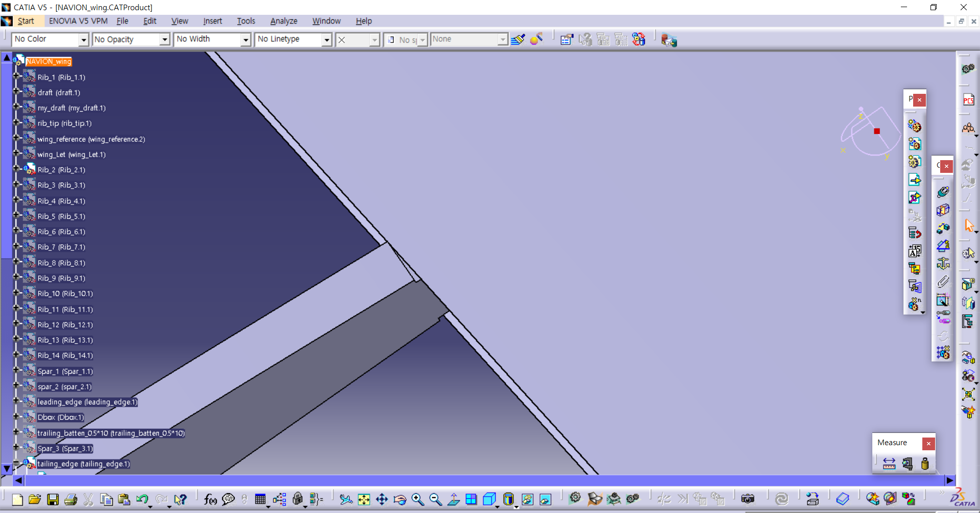This screenshot has width=980, height=513.
Task: Open a file with the folder icon
Action: [x=35, y=499]
